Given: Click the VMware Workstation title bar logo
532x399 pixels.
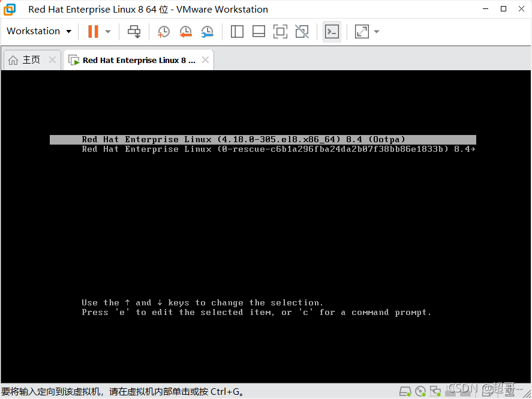Looking at the screenshot, I should click(x=10, y=9).
